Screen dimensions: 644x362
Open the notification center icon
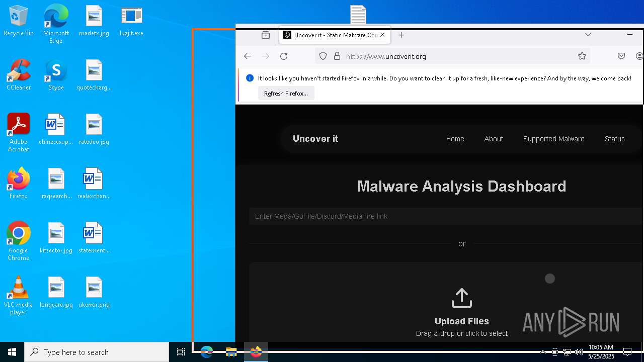click(x=627, y=352)
